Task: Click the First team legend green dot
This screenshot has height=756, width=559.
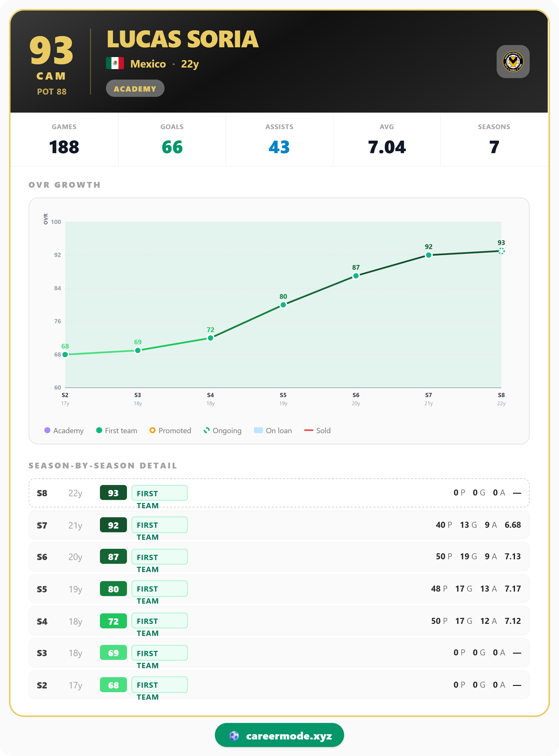Action: 99,430
